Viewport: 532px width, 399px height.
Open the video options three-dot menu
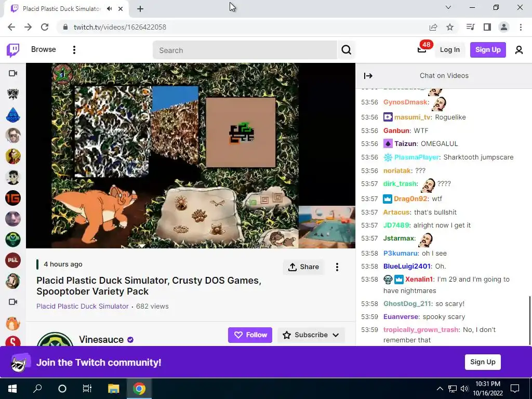point(337,267)
